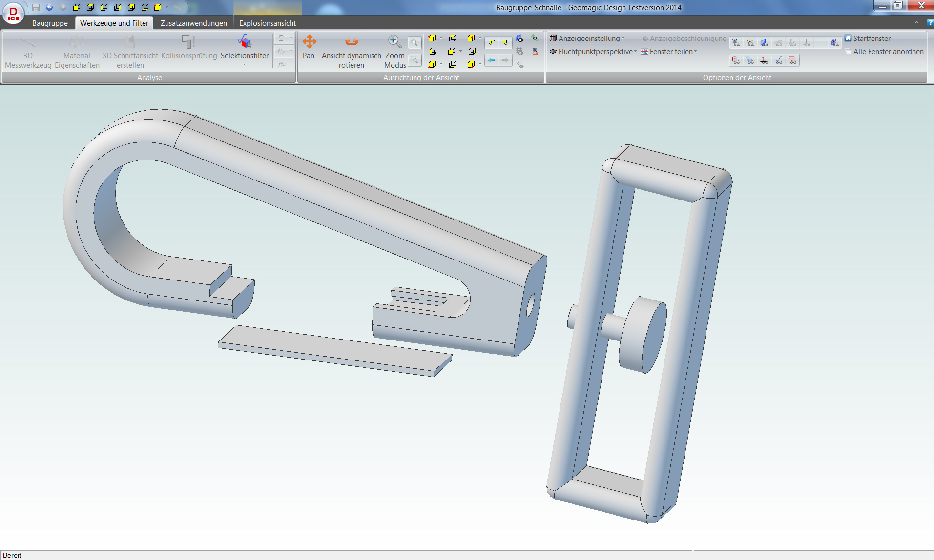Click the green rotating arrows eye icon

click(535, 39)
